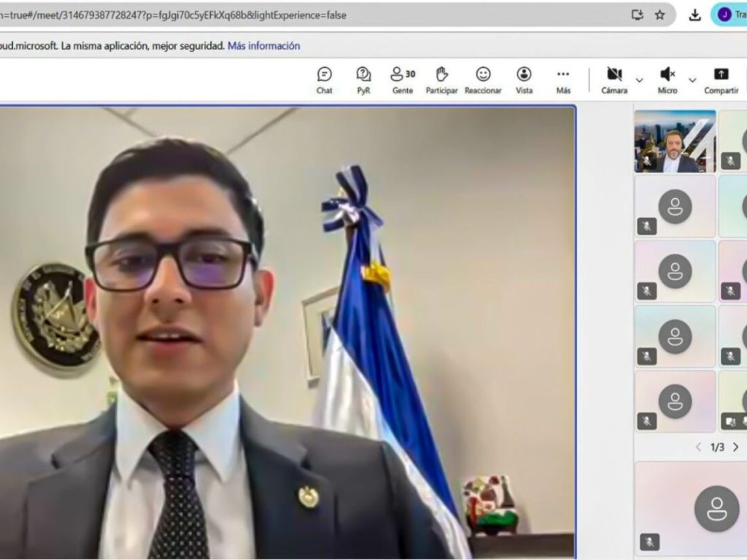Open the PyR questions panel
This screenshot has height=560, width=747.
point(363,80)
